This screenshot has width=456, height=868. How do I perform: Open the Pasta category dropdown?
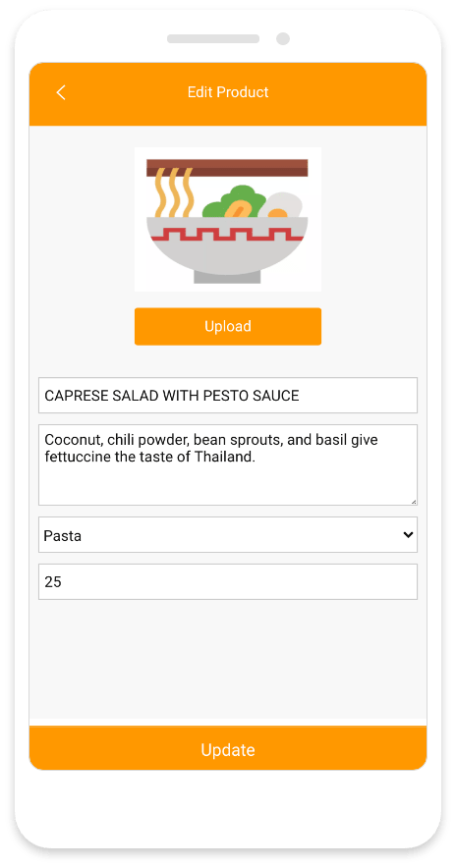tap(228, 535)
